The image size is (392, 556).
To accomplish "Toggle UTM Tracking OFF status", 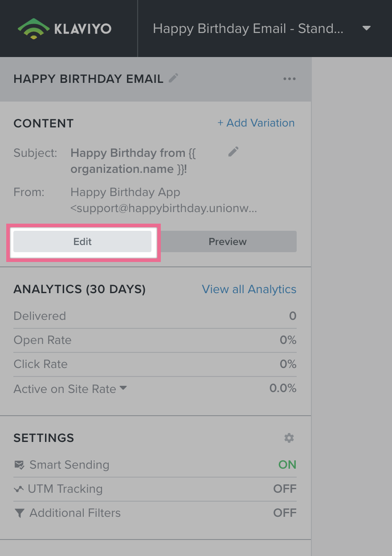I will pyautogui.click(x=285, y=489).
